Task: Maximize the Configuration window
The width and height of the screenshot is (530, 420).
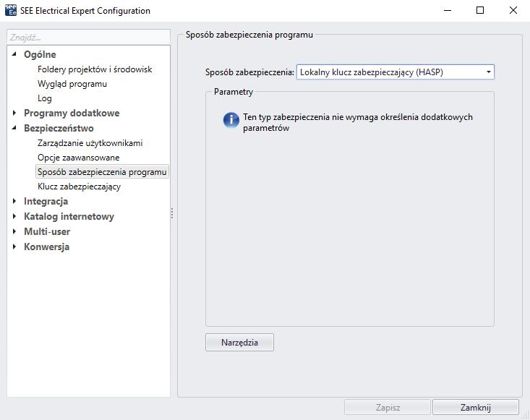Action: pos(480,10)
